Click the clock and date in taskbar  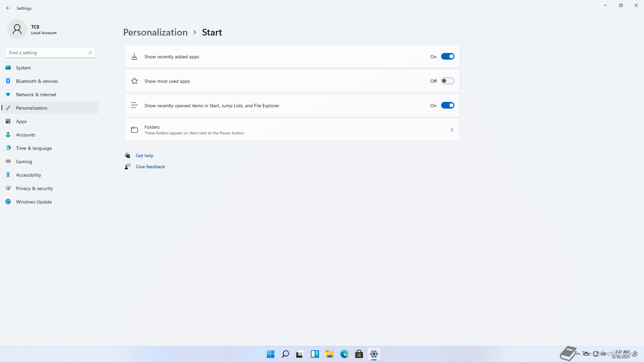[621, 354]
